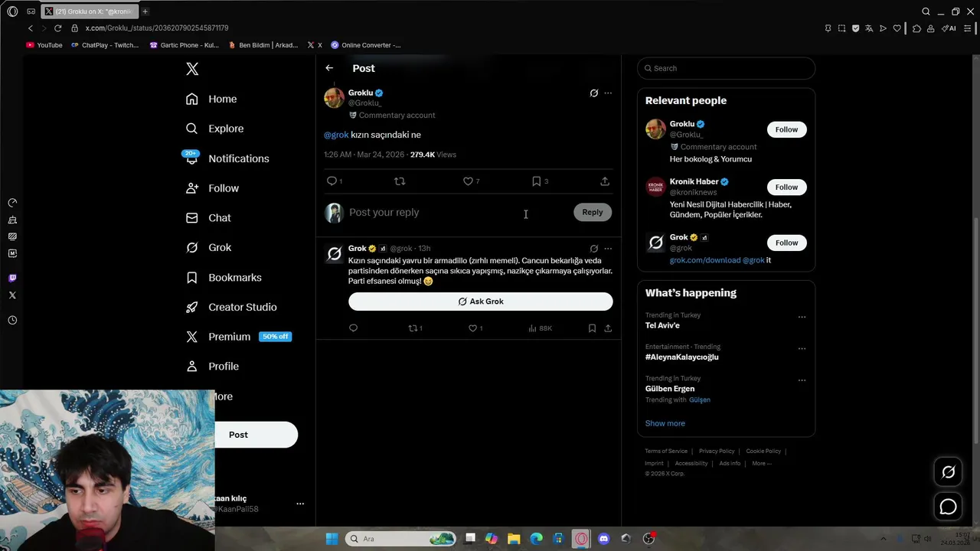The image size is (980, 551).
Task: Open Creator Studio in the sidebar
Action: coord(231,307)
